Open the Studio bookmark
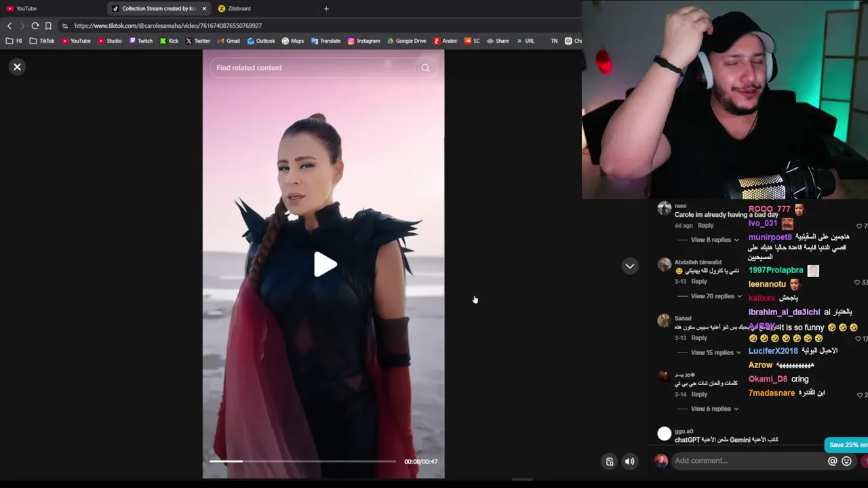This screenshot has width=868, height=488. point(110,41)
